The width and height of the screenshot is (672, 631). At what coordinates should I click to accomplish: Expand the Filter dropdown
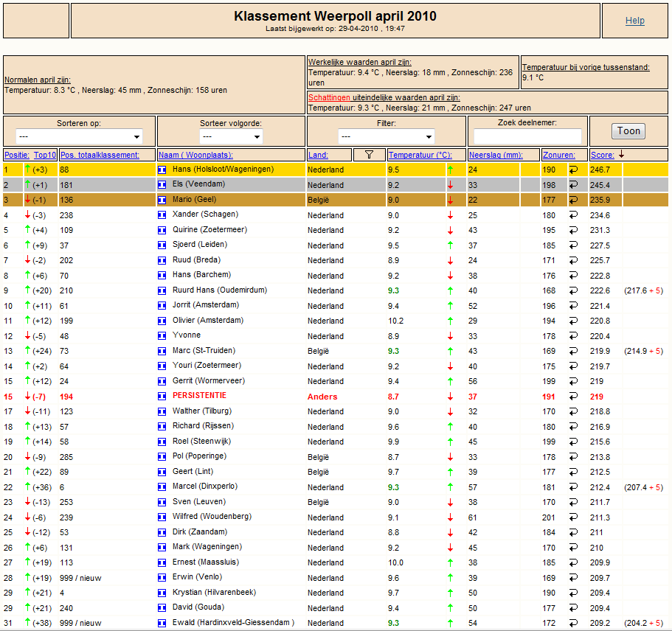pyautogui.click(x=386, y=136)
